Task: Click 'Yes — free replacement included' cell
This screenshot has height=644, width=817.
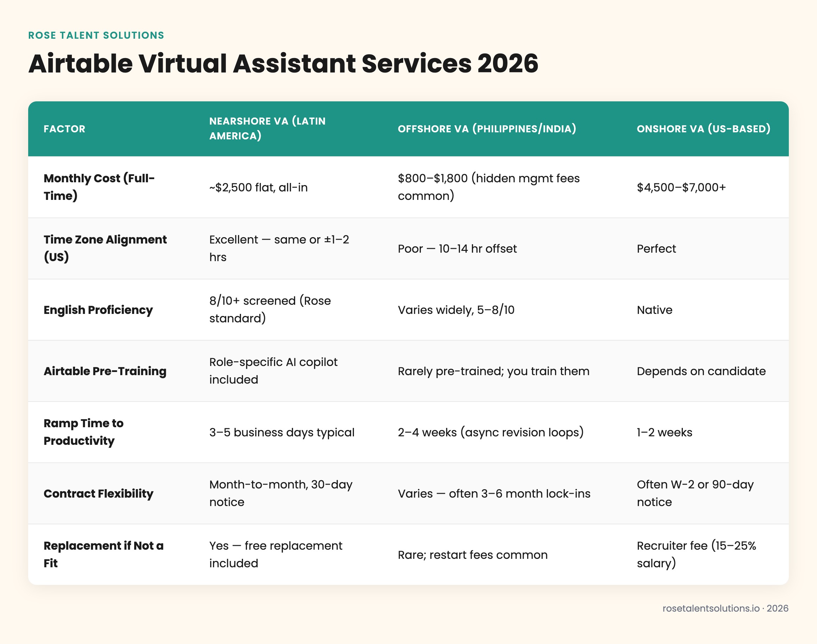Action: pos(276,555)
